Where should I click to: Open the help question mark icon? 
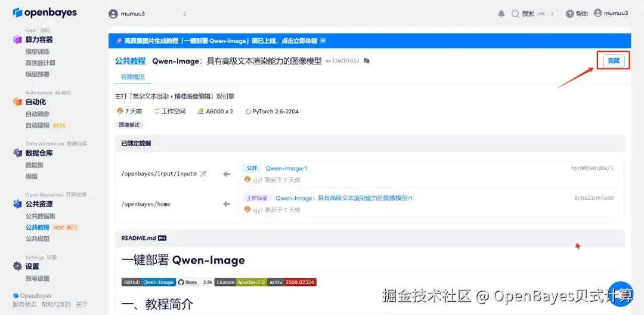point(569,14)
